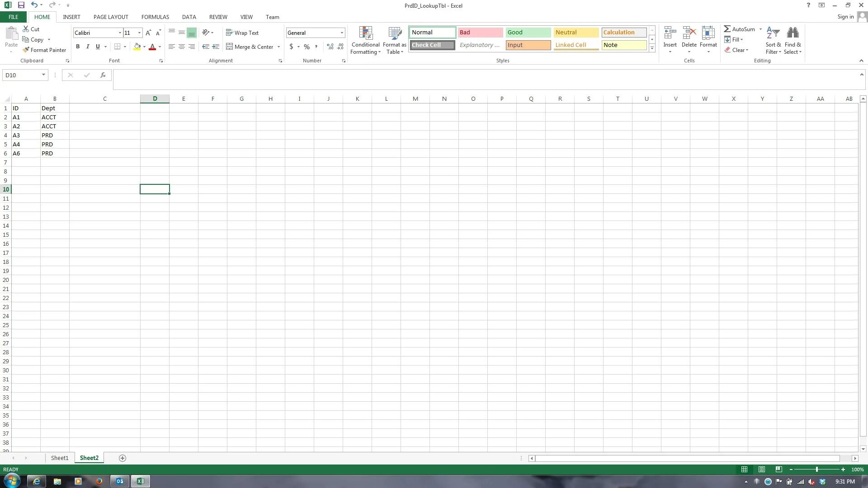
Task: Toggle Italic formatting on selected cell
Action: point(88,46)
